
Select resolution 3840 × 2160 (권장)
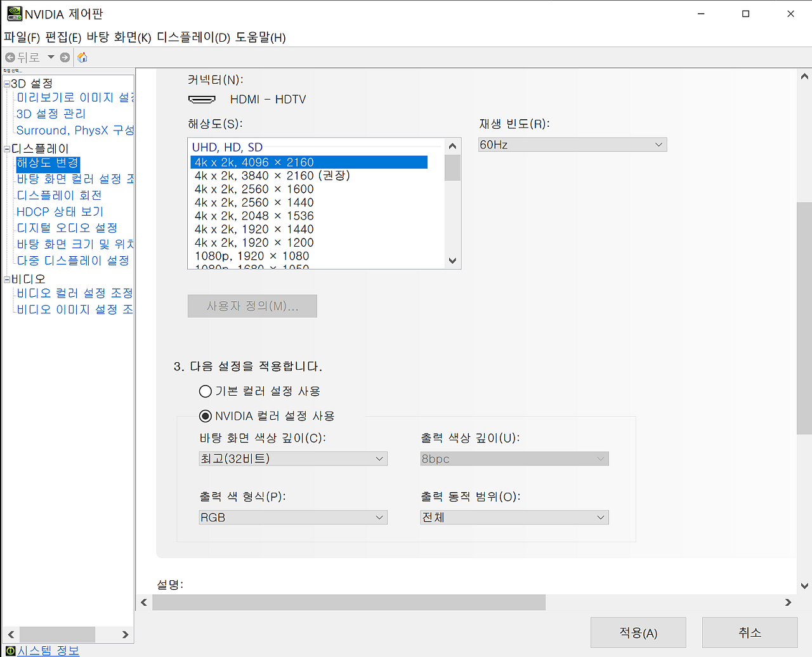[x=272, y=176]
